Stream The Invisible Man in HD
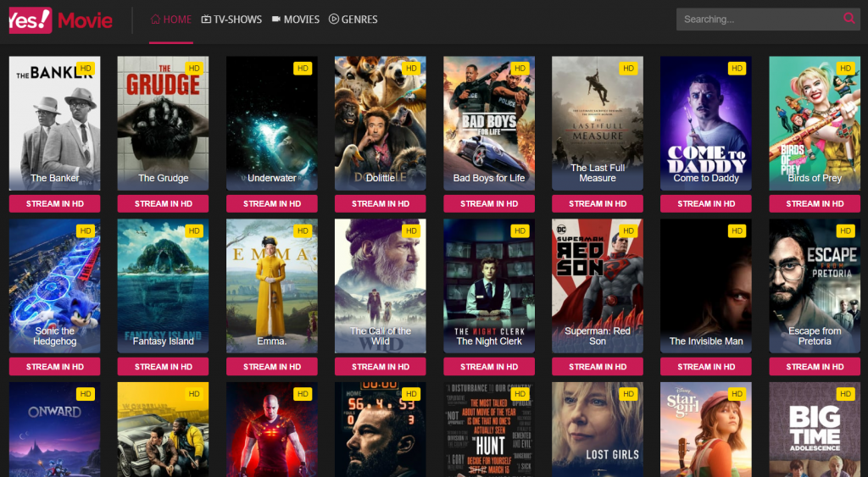Viewport: 868px width, 477px height. [706, 366]
